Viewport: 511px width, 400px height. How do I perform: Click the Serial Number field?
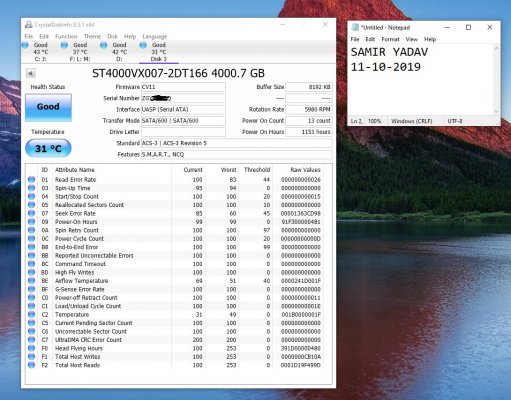[183, 98]
